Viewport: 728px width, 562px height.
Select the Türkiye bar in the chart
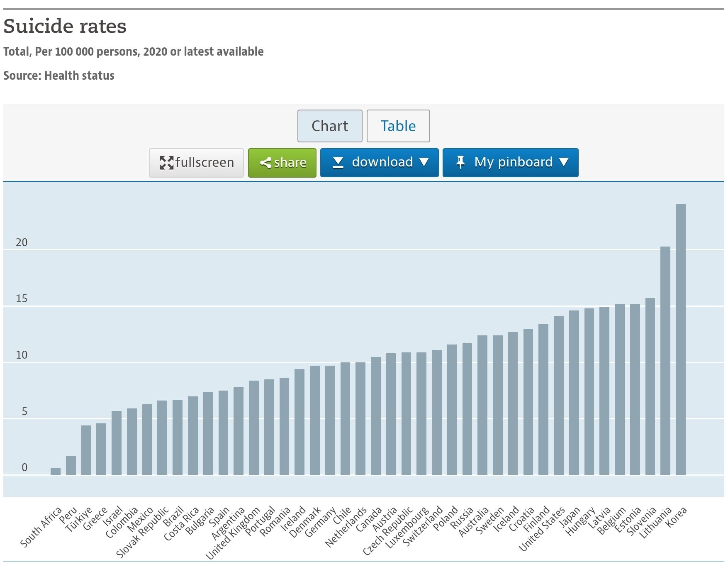pyautogui.click(x=86, y=450)
